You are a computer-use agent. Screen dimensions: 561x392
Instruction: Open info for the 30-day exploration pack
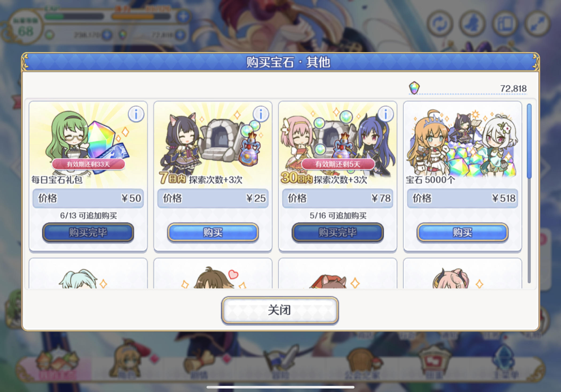click(386, 114)
